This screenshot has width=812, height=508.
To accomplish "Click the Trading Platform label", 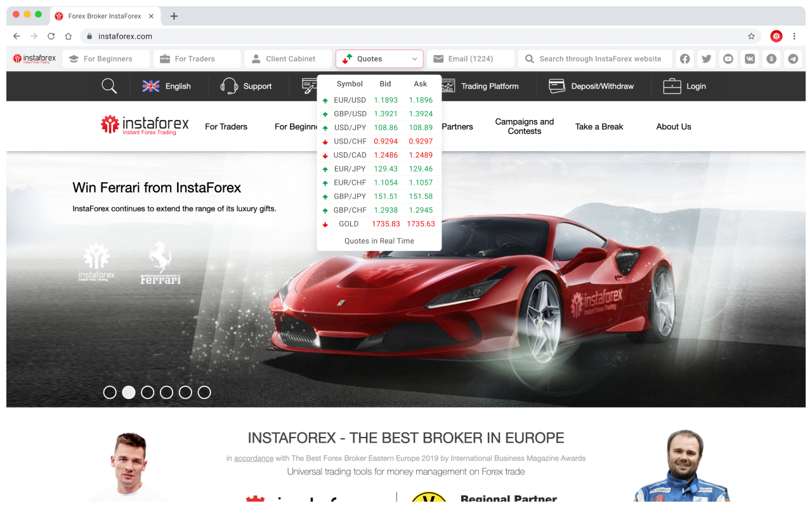I will click(490, 86).
